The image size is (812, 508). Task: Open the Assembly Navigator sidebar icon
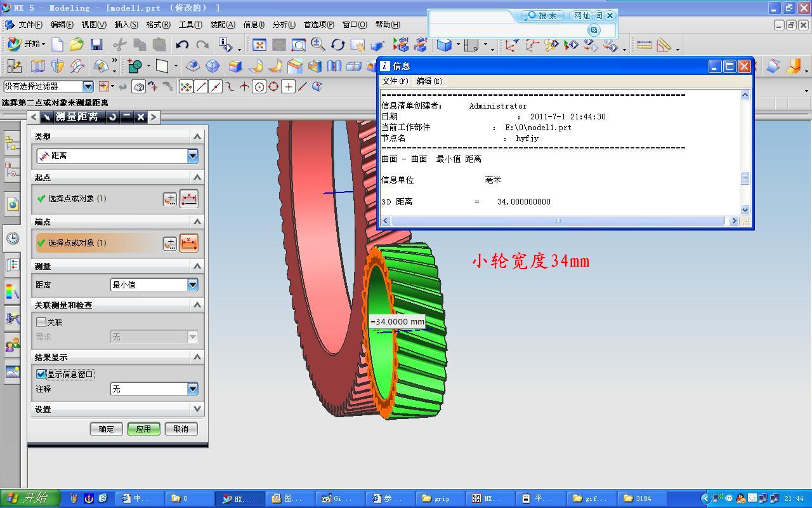coord(12,144)
